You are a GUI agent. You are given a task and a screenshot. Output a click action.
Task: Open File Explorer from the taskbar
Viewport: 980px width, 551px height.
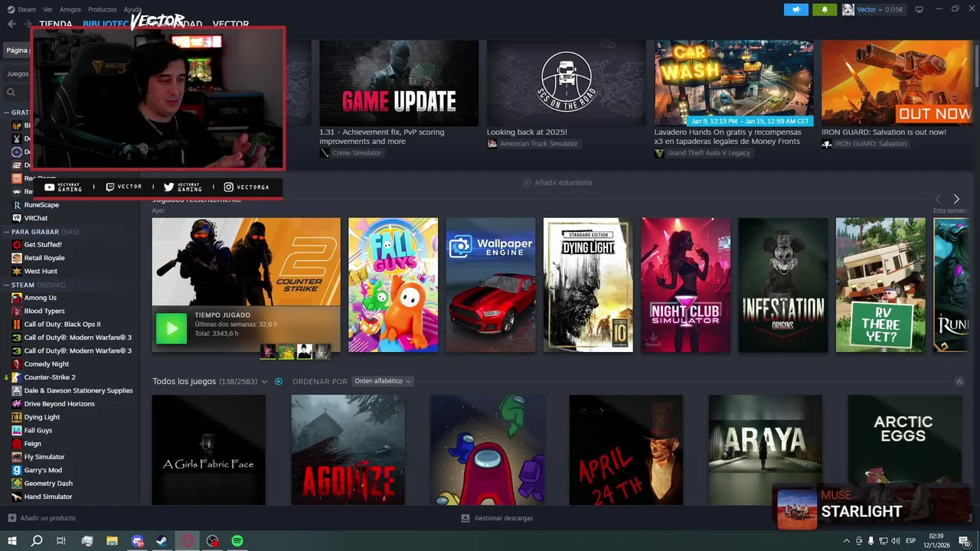pyautogui.click(x=112, y=541)
